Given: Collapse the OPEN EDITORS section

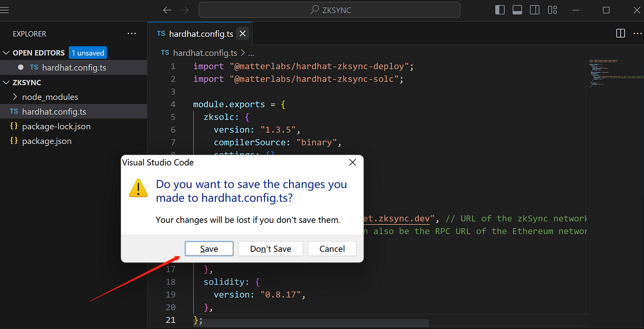Looking at the screenshot, I should coord(6,53).
